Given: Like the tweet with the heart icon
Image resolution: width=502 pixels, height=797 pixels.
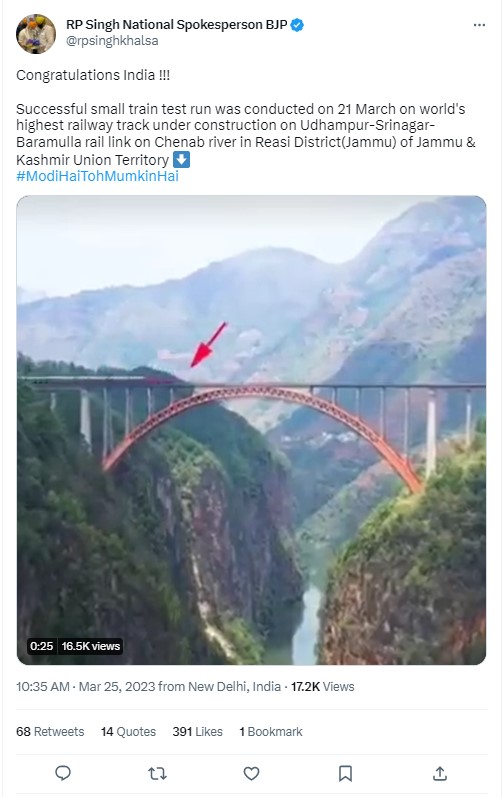Looking at the screenshot, I should (251, 773).
